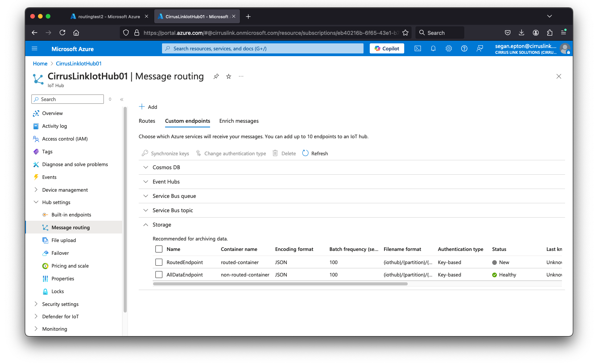
Task: Collapse the sidebar with double chevron
Action: coord(122,100)
